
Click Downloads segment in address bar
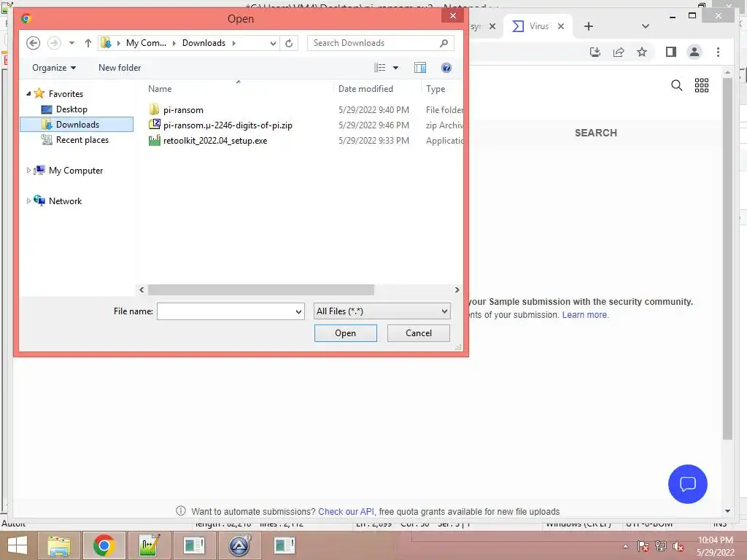[204, 43]
